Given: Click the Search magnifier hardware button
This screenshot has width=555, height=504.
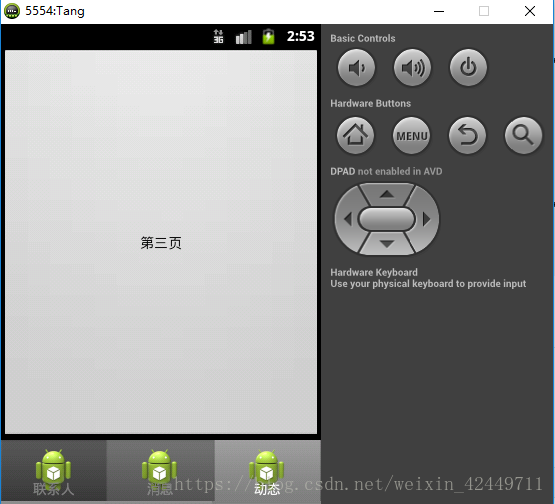Looking at the screenshot, I should click(523, 136).
